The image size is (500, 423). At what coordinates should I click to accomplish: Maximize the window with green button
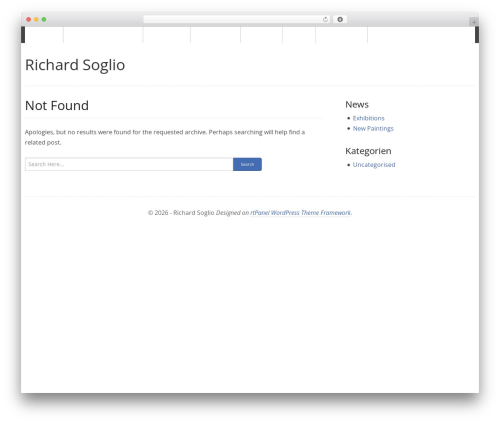coord(44,20)
